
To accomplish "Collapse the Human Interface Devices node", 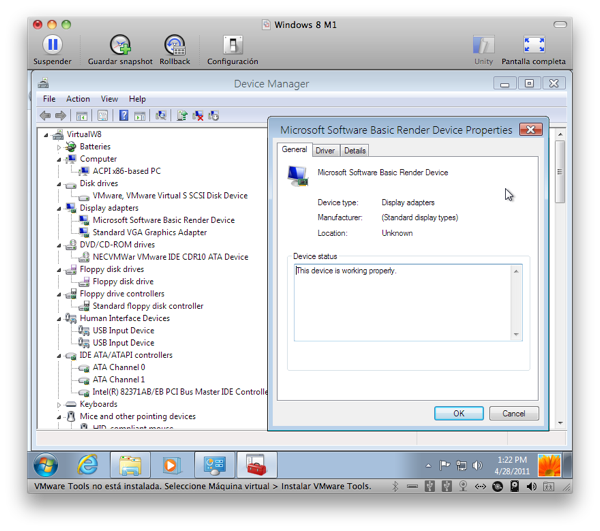I will tap(59, 319).
